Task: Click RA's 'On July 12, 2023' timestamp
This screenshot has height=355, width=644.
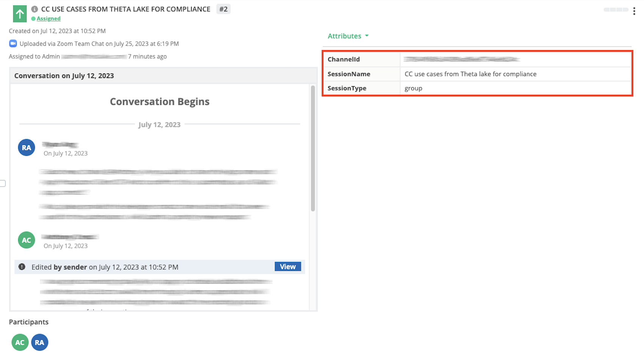Action: tap(66, 153)
